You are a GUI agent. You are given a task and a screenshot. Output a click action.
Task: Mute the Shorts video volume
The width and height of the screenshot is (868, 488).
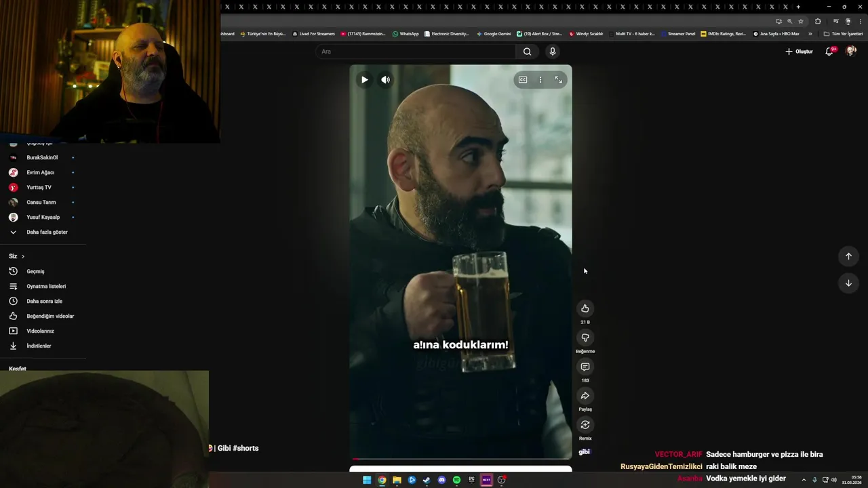385,80
